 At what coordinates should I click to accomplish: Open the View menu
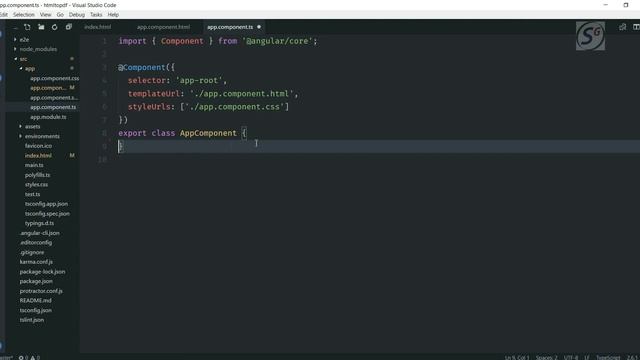click(x=45, y=15)
